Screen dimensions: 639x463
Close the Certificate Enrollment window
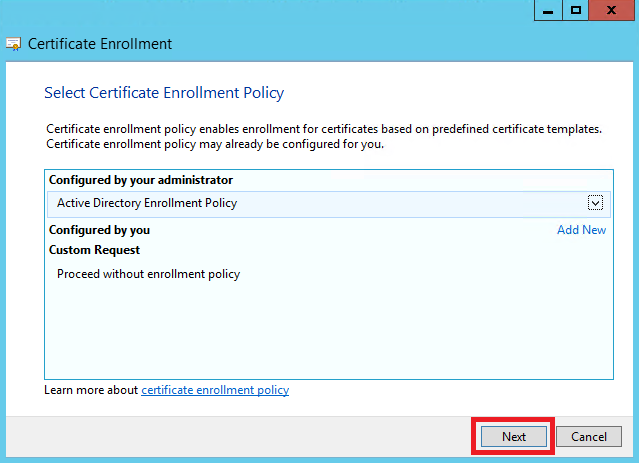pyautogui.click(x=611, y=10)
